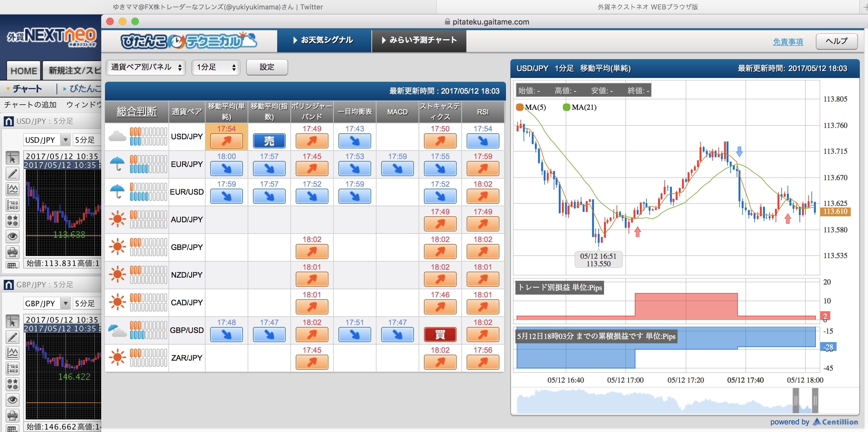Viewport: 868px width, 432px height.
Task: Click ヘルプ help button
Action: click(837, 41)
